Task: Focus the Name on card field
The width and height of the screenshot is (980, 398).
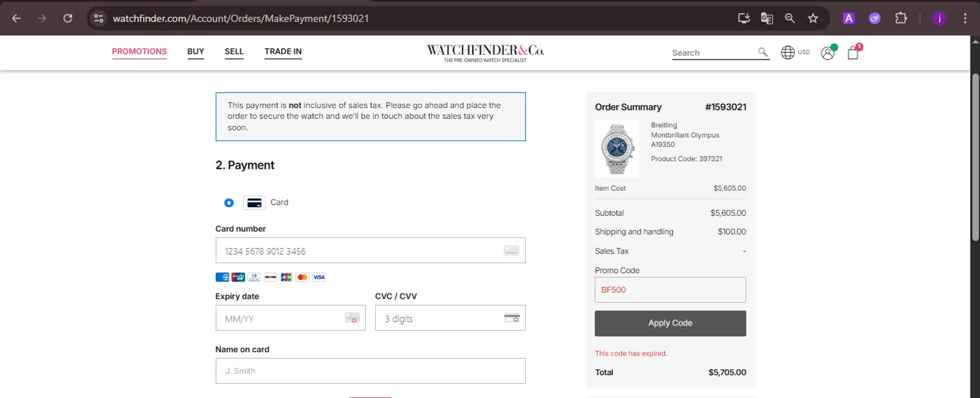Action: pyautogui.click(x=370, y=371)
